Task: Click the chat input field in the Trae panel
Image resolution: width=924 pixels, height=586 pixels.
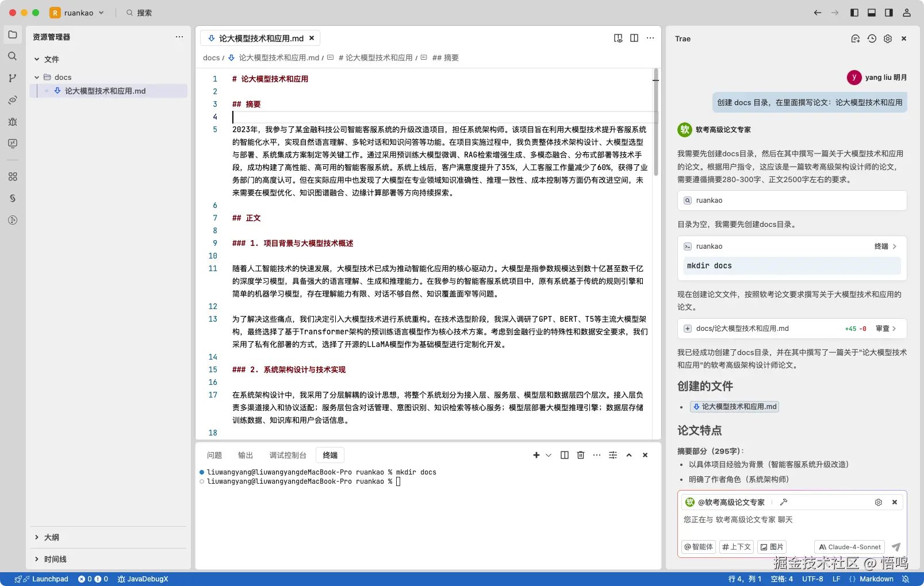Action: pyautogui.click(x=792, y=520)
